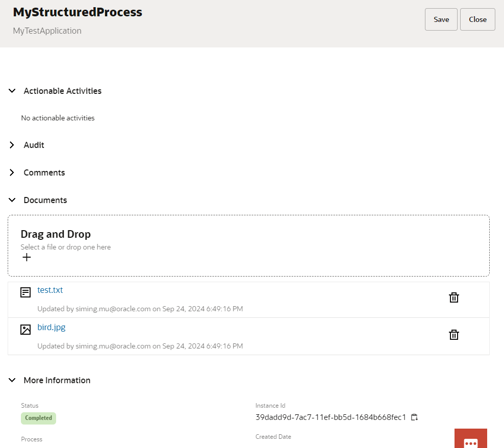The width and height of the screenshot is (504, 448).
Task: Click the Instance Id value text
Action: pyautogui.click(x=331, y=417)
